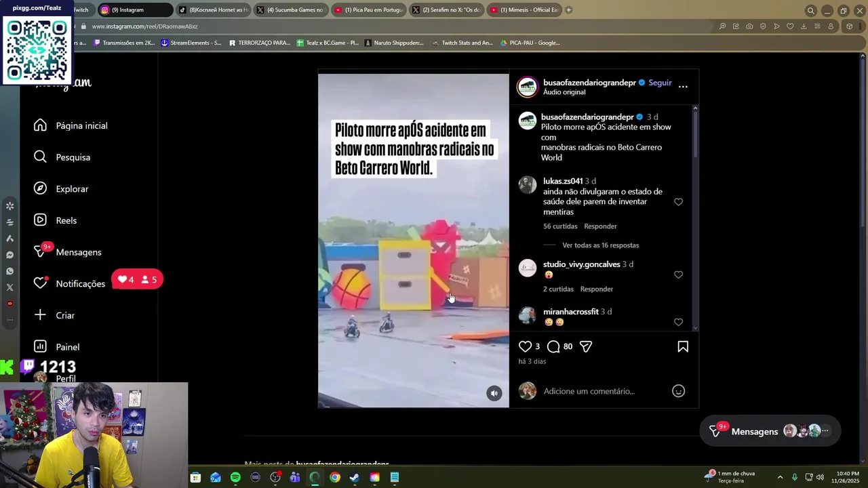Click the address bar URL

(x=144, y=26)
